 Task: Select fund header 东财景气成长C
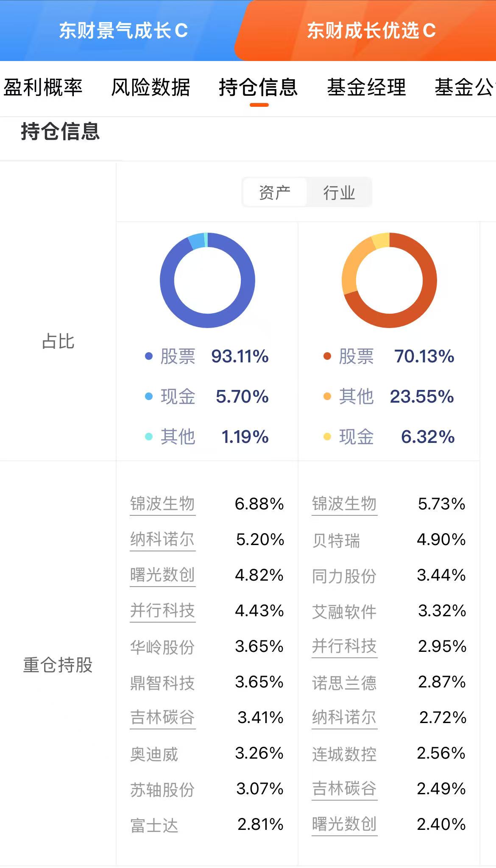pyautogui.click(x=123, y=31)
